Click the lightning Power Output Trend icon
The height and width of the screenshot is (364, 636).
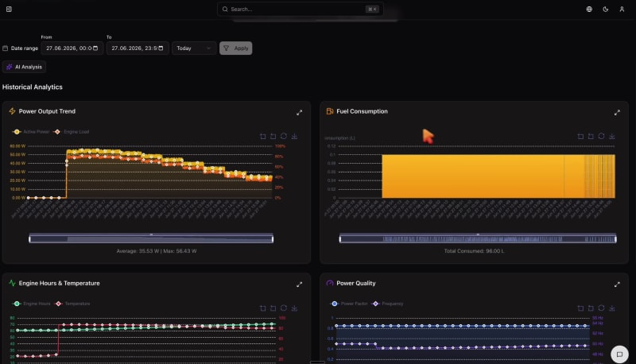pyautogui.click(x=12, y=111)
